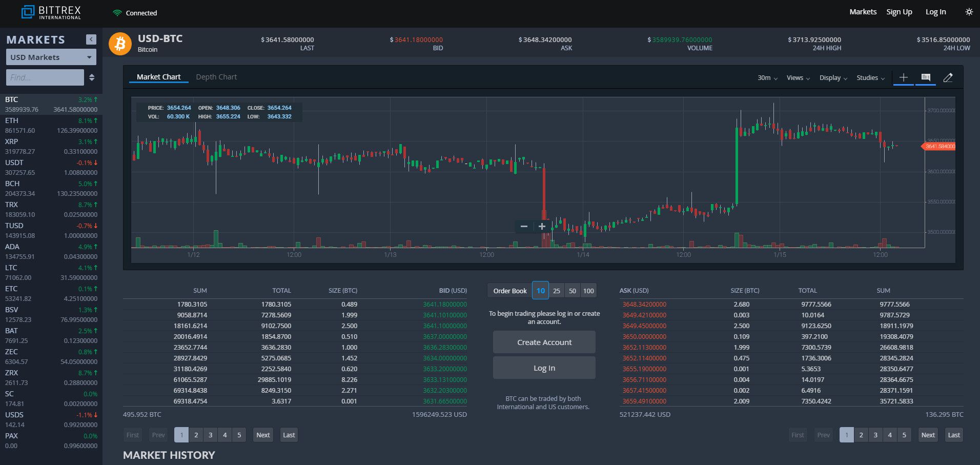Collapse the Markets sidebar arrow
The width and height of the screenshot is (980, 465).
(x=91, y=39)
